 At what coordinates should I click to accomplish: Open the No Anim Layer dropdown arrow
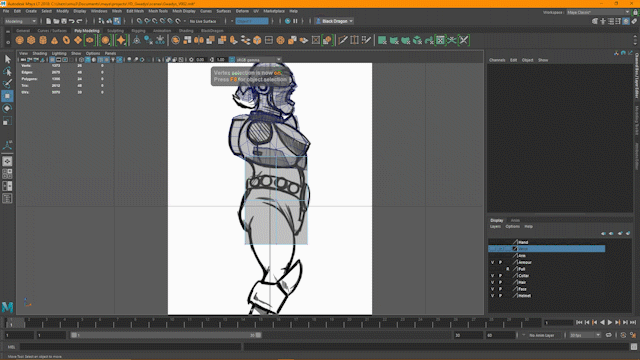(524, 335)
